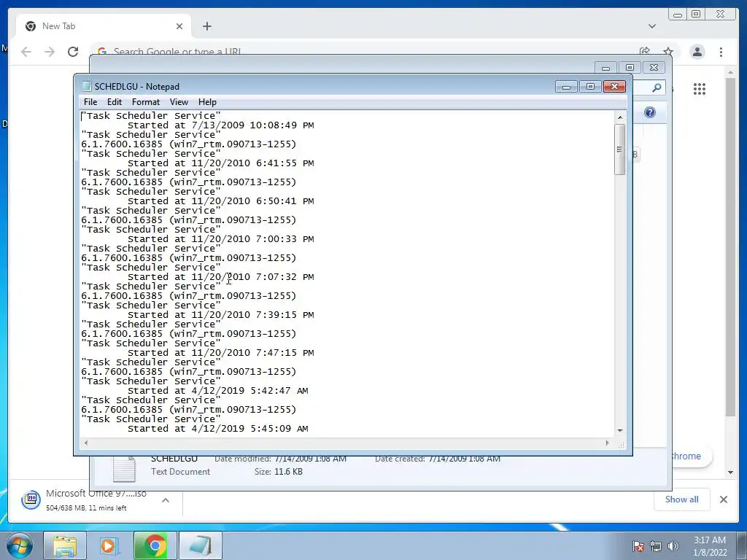This screenshot has width=747, height=560.
Task: Click the line 'Started at 7/13/2009 10:08:49 PM'
Action: [x=220, y=125]
